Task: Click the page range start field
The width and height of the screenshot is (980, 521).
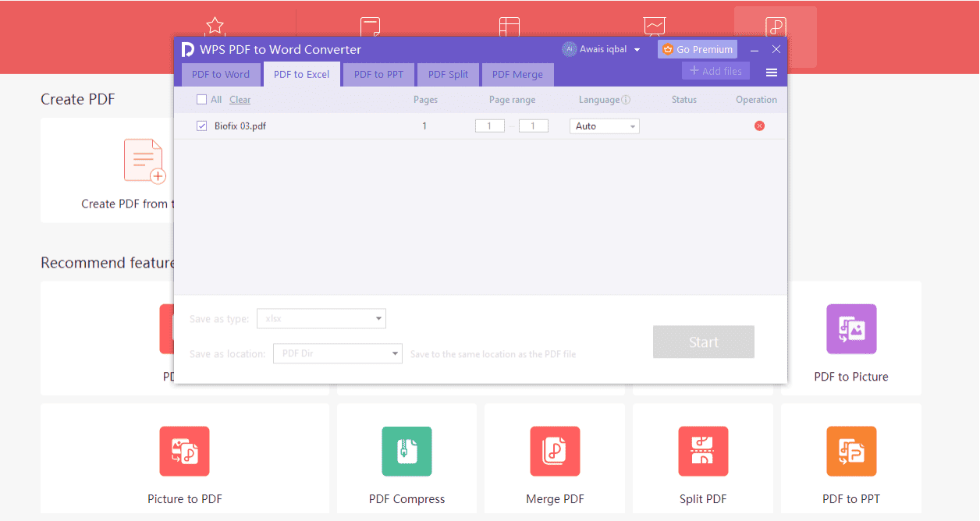Action: click(x=490, y=126)
